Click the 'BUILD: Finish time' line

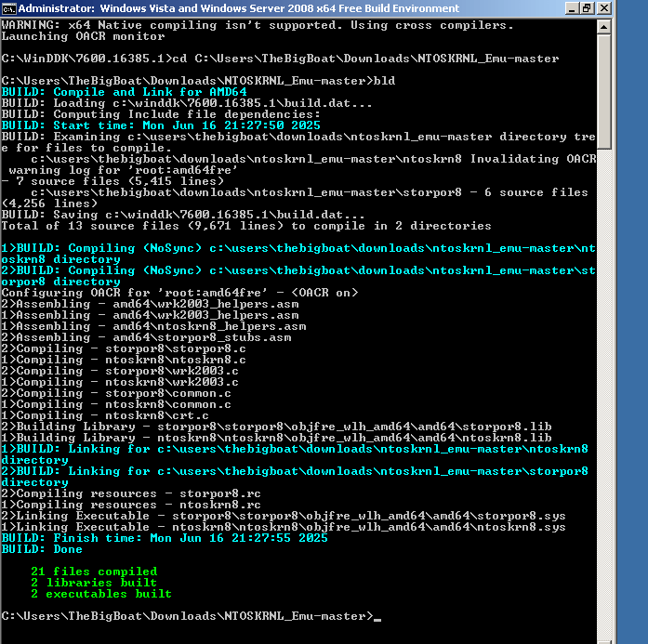165,538
